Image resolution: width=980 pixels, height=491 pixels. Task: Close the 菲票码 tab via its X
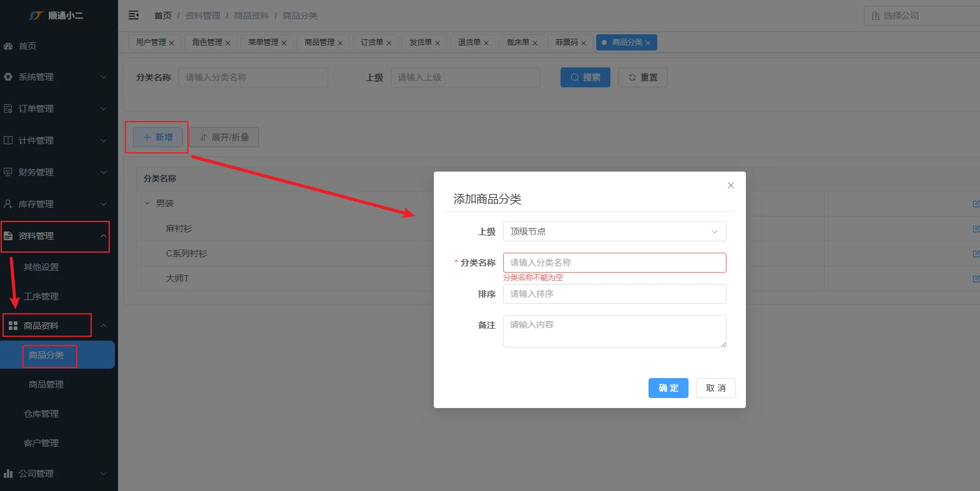[x=584, y=43]
